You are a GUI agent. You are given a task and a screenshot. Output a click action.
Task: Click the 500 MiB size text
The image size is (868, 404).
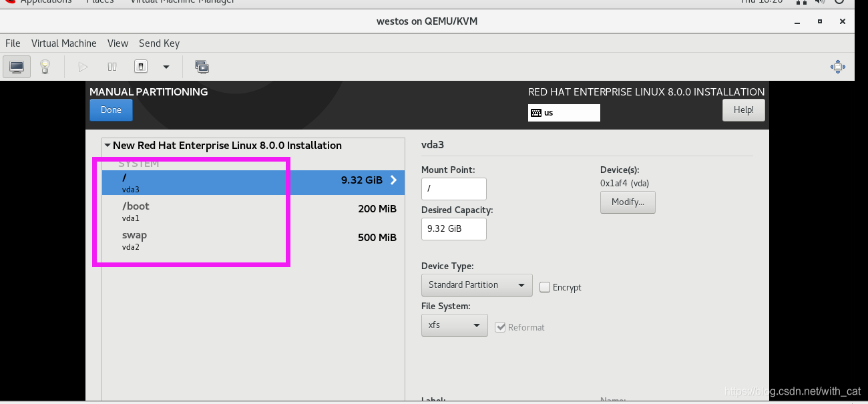[x=377, y=238]
